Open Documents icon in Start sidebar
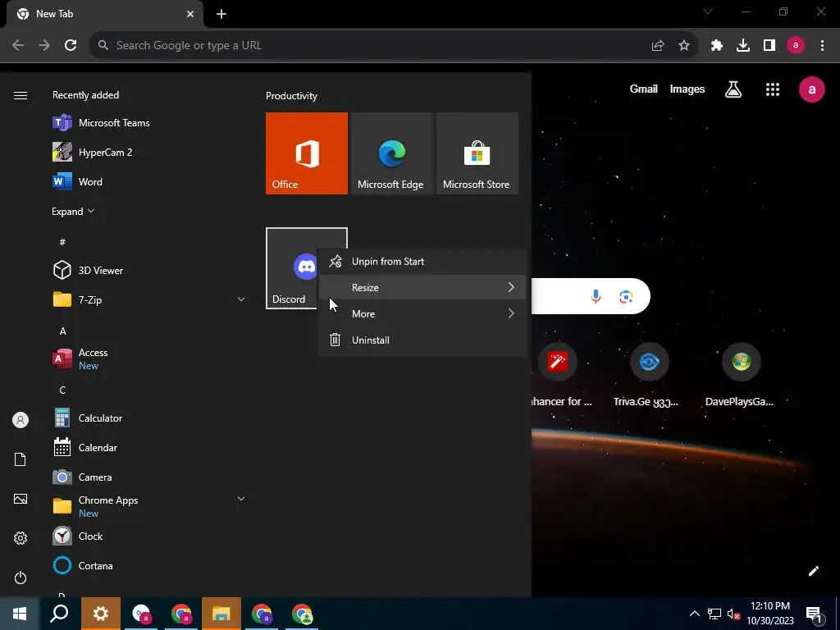Screen dimensions: 840x630 point(21,459)
